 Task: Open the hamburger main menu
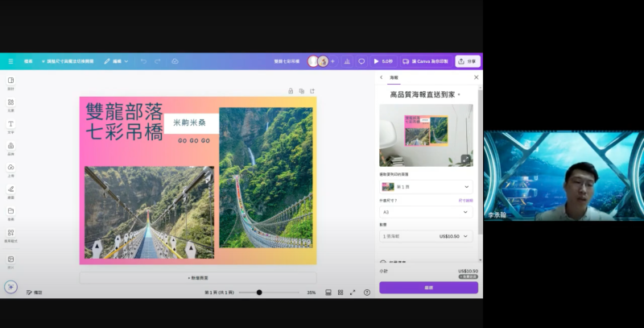10,61
